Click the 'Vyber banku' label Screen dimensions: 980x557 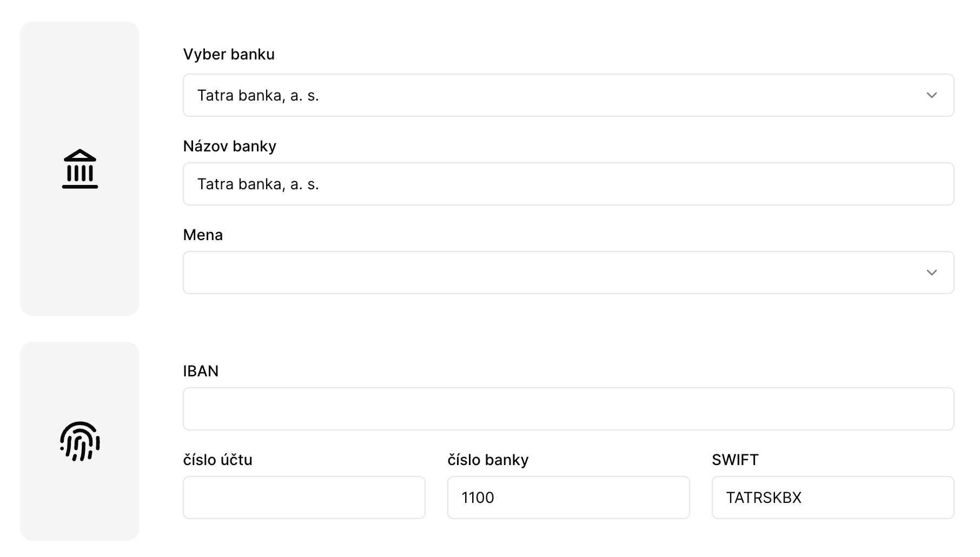pyautogui.click(x=229, y=54)
